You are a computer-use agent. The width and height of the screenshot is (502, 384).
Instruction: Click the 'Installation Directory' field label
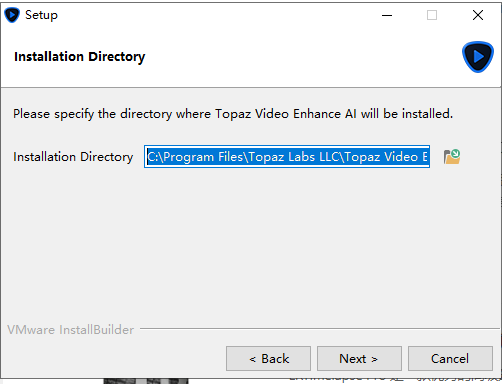(x=73, y=157)
